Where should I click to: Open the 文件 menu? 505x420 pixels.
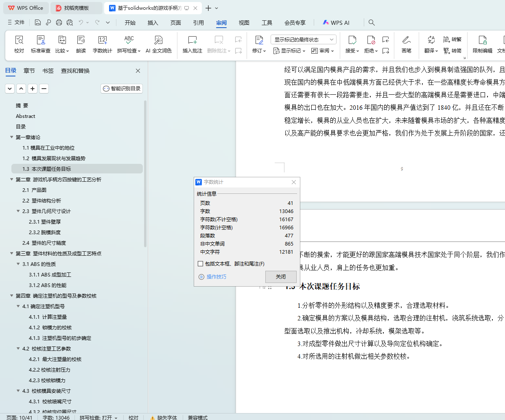point(16,22)
